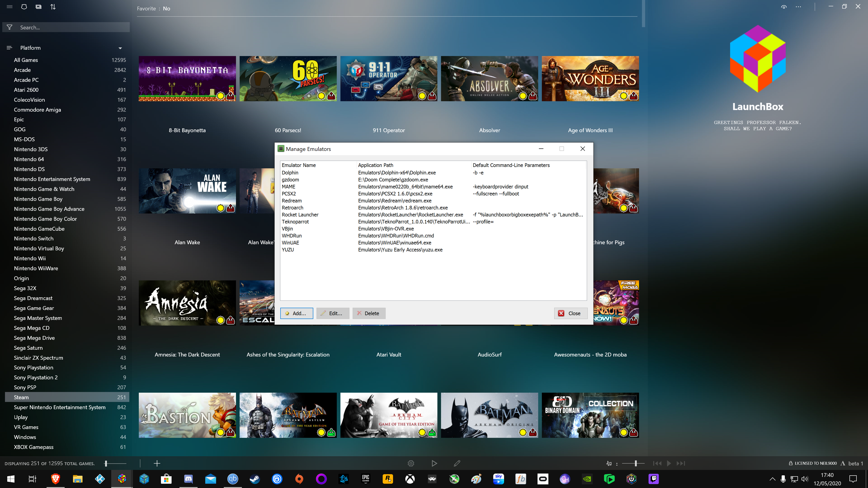The image size is (868, 488).
Task: Open Steam from taskbar
Action: [254, 479]
